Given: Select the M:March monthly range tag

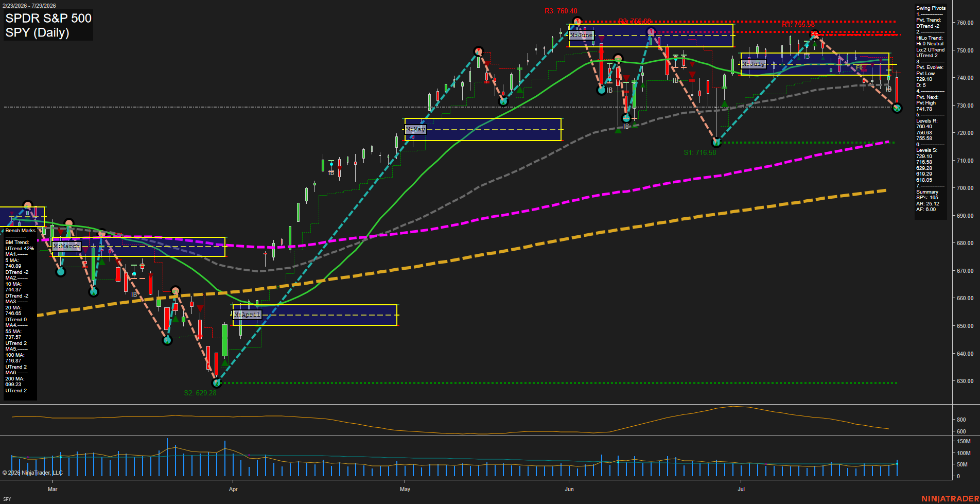Looking at the screenshot, I should click(67, 246).
